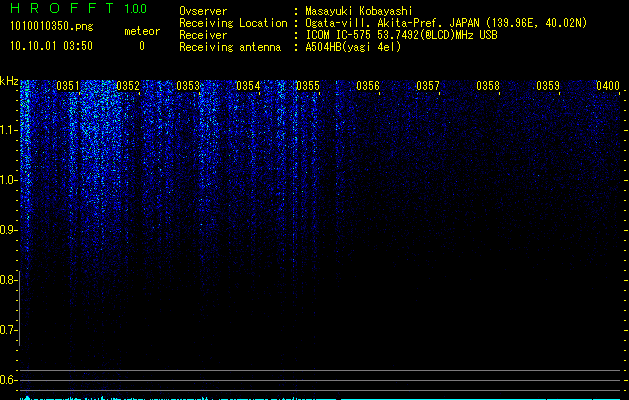Click the 0356 time marker
The width and height of the screenshot is (629, 400).
(368, 86)
